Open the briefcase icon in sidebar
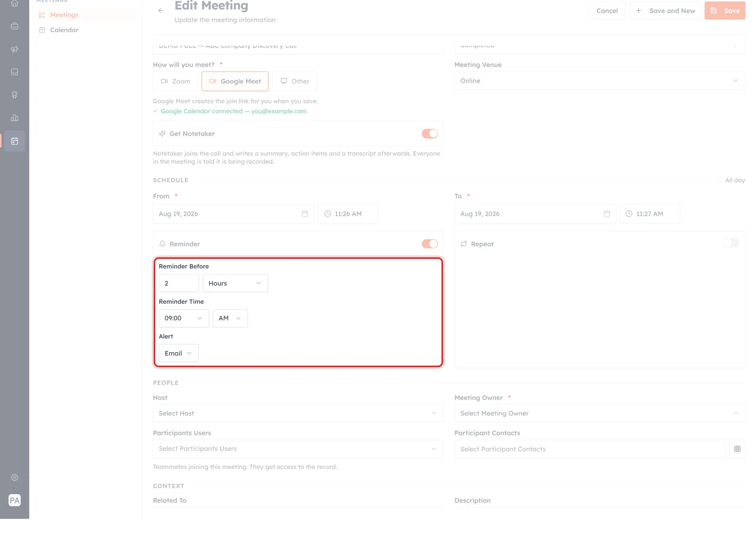This screenshot has width=756, height=554. point(15,26)
